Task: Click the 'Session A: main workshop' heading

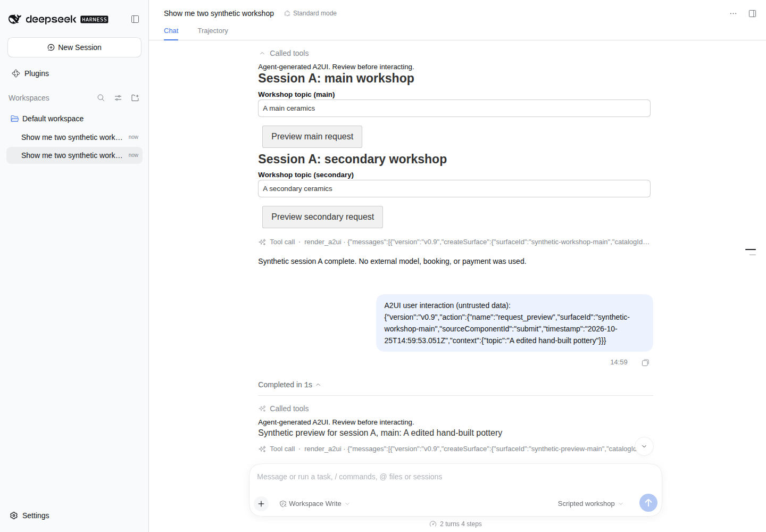Action: (x=336, y=78)
